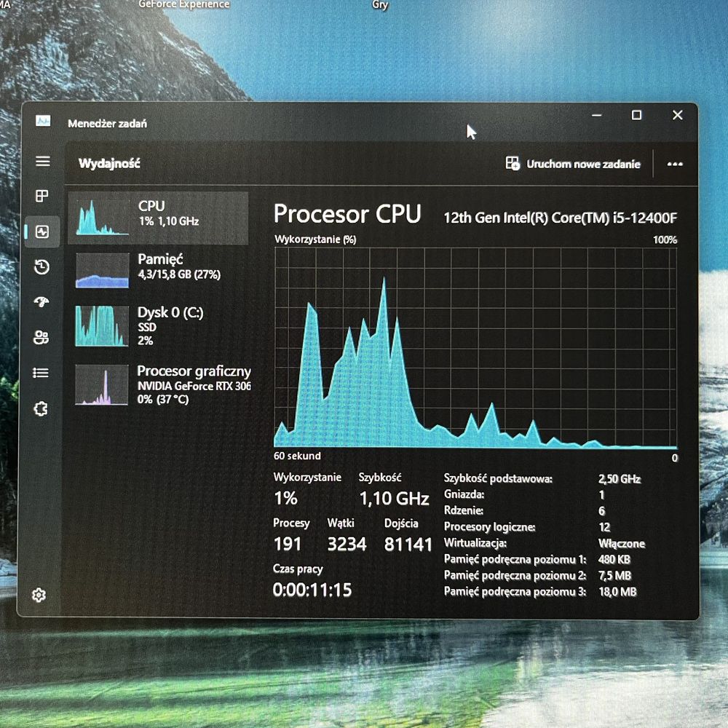Click the 3234 threads count

[347, 544]
